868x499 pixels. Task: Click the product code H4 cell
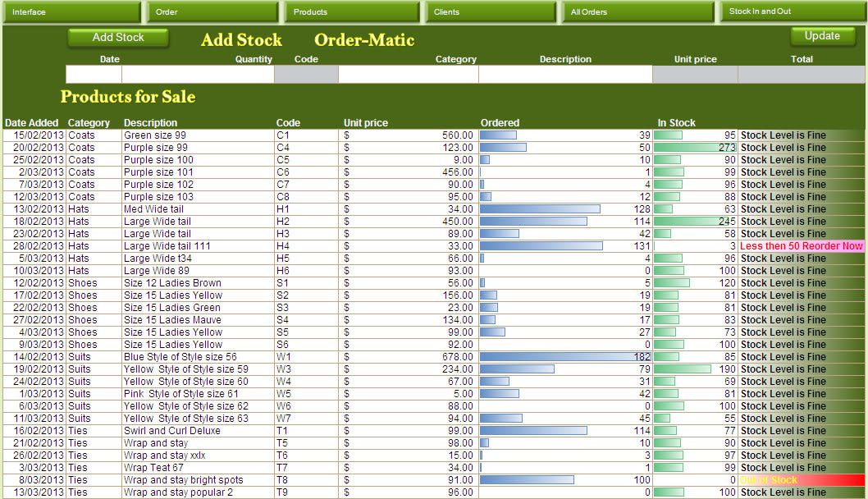pos(283,246)
